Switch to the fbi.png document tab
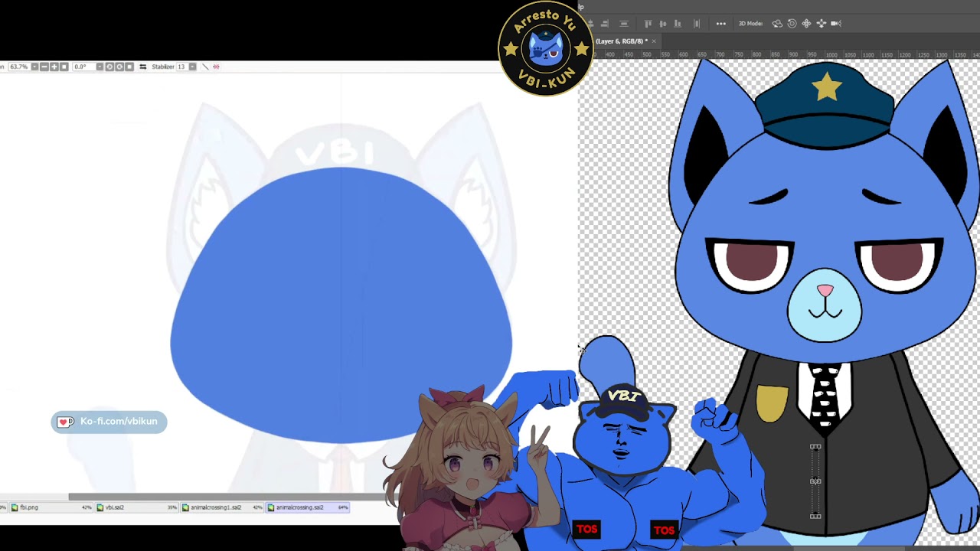The image size is (980, 551). coord(52,507)
